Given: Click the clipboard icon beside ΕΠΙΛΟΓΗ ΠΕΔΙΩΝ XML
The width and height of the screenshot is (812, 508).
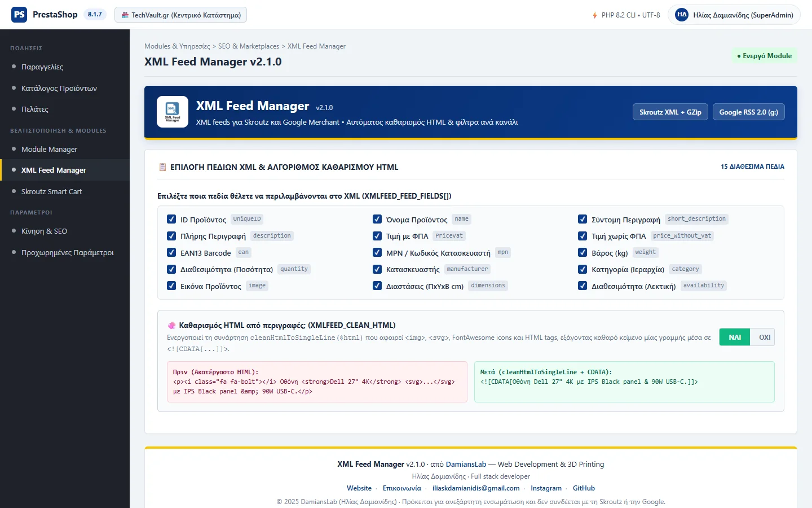Looking at the screenshot, I should [x=162, y=167].
